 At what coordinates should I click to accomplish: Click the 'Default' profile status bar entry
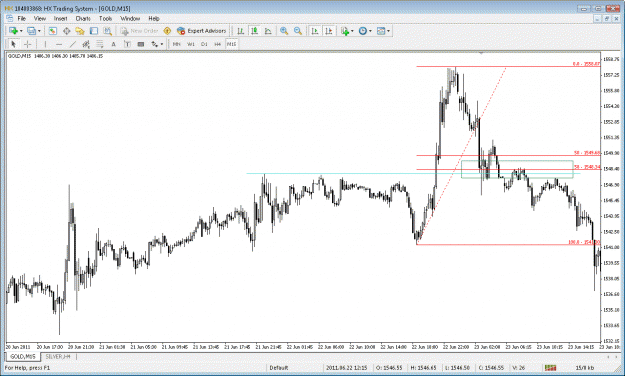[x=279, y=368]
